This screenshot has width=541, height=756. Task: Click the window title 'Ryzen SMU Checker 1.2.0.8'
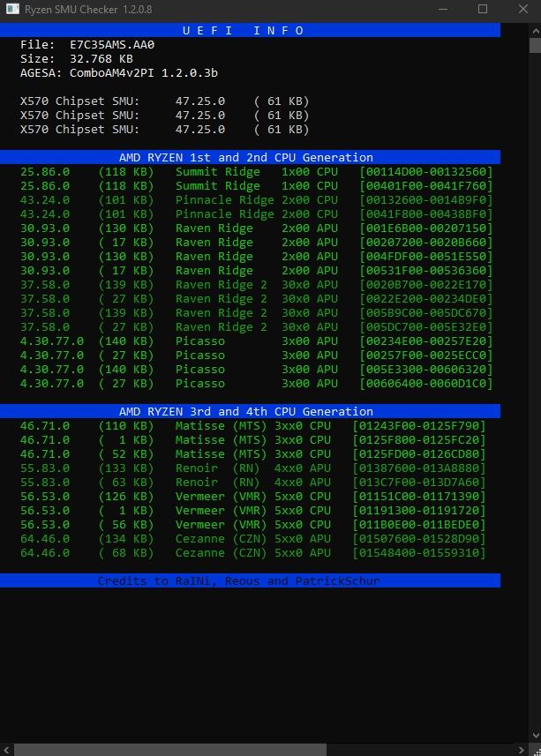[88, 9]
